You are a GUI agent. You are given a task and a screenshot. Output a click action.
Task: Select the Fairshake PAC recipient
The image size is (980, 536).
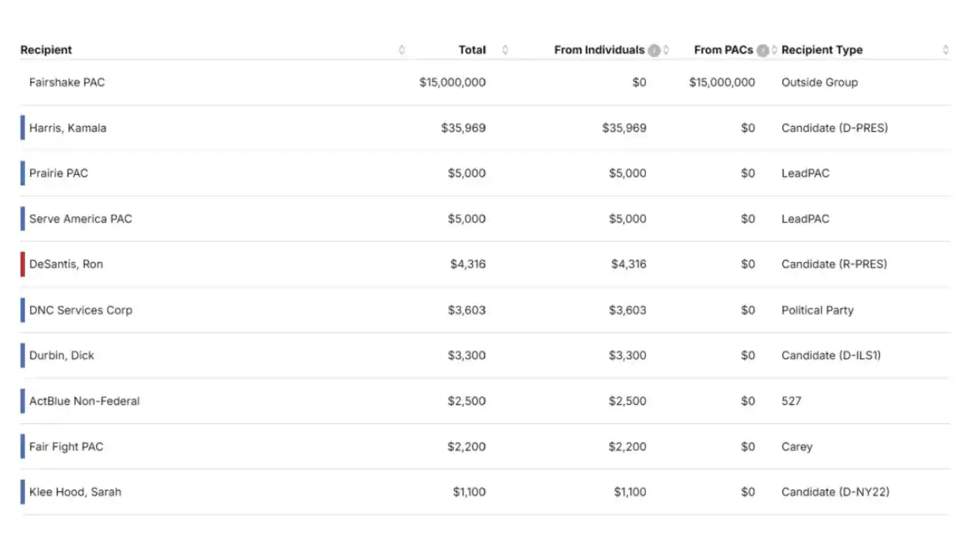[x=67, y=82]
